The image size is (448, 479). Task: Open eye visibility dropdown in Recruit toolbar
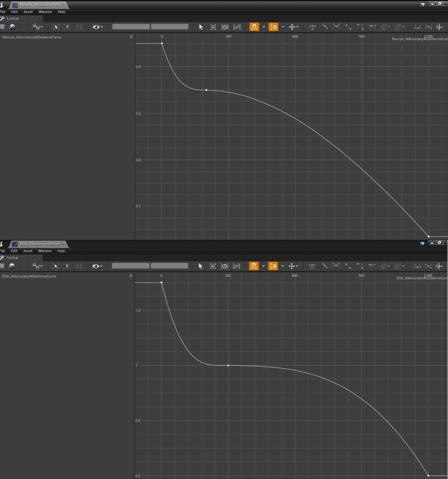click(97, 27)
